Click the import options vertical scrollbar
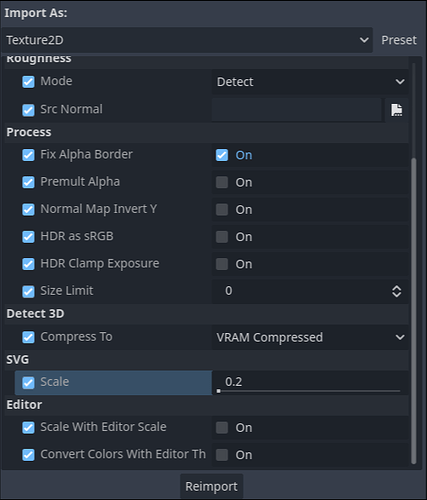 point(414,311)
